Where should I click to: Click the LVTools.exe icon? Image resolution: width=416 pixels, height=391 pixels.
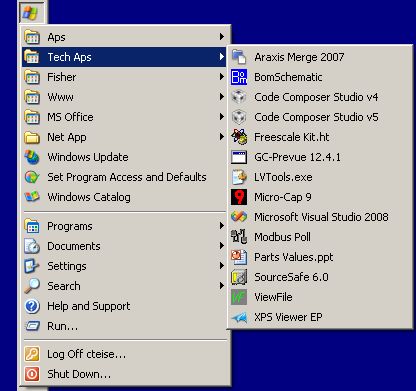(x=239, y=177)
